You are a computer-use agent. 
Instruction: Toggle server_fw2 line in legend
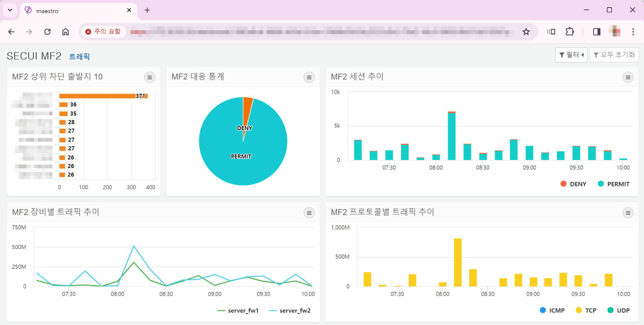tap(290, 311)
